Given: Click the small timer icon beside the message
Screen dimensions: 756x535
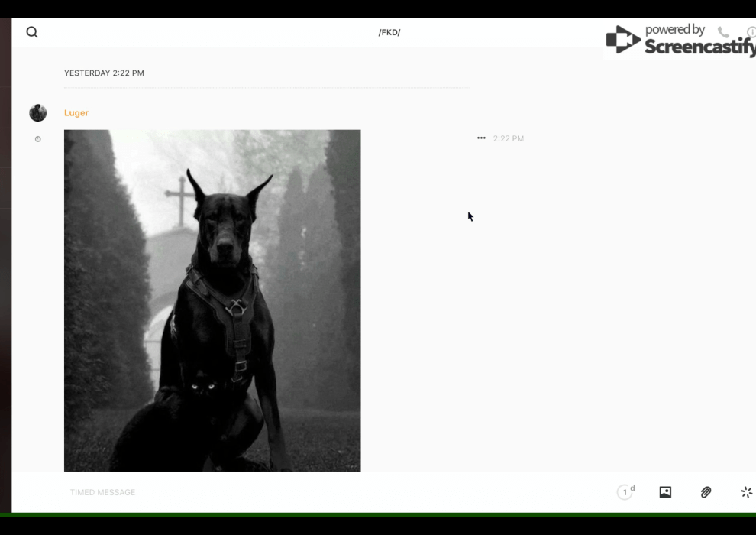Looking at the screenshot, I should (x=38, y=139).
